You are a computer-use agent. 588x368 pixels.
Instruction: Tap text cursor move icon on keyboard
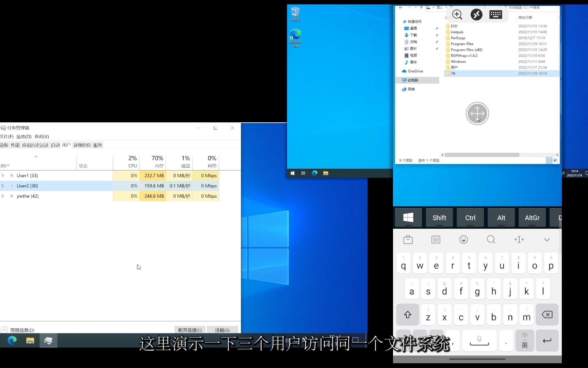coord(519,240)
